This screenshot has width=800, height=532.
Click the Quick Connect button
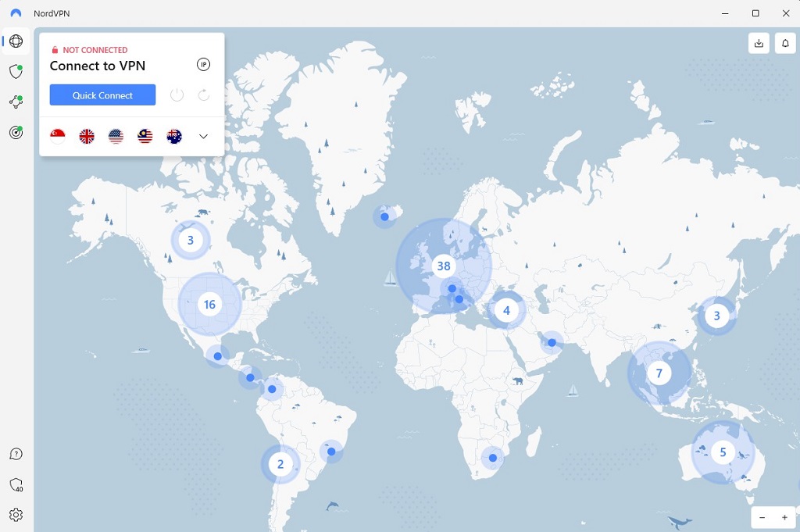[x=102, y=95]
